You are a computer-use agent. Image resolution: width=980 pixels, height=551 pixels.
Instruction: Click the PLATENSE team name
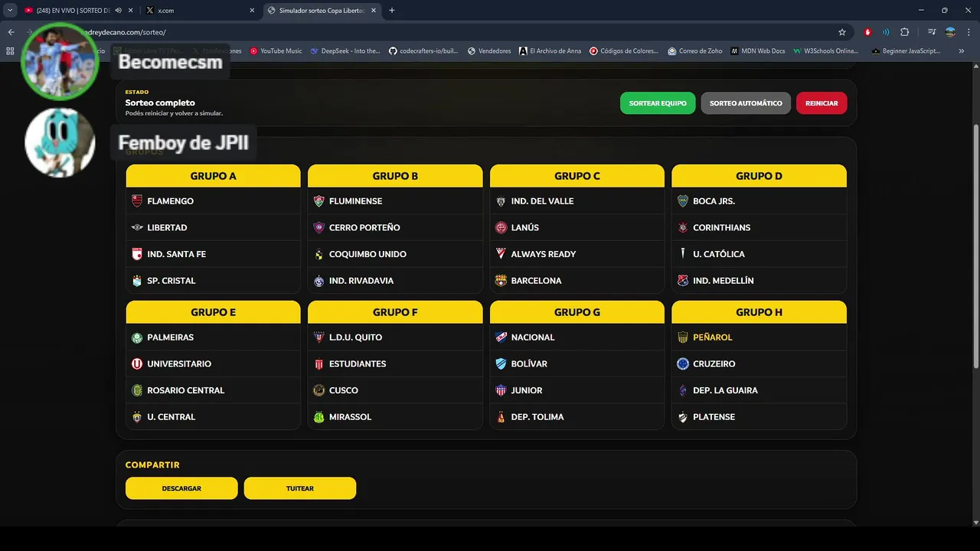point(714,417)
